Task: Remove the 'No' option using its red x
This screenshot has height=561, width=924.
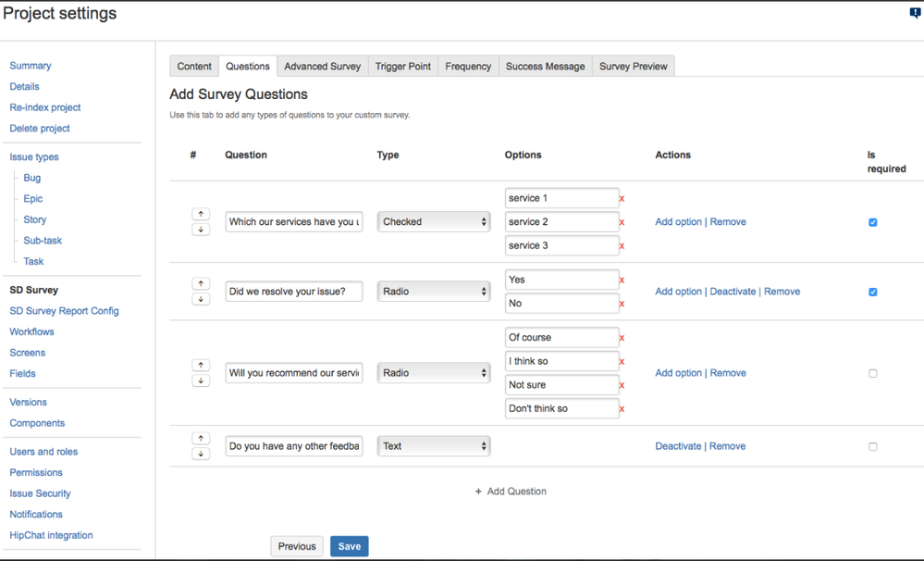Action: pos(623,304)
